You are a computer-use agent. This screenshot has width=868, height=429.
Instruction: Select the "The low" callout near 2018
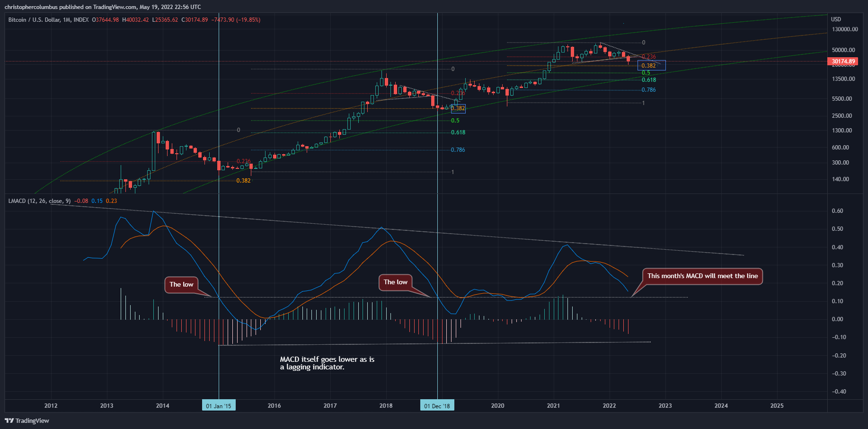coord(395,282)
